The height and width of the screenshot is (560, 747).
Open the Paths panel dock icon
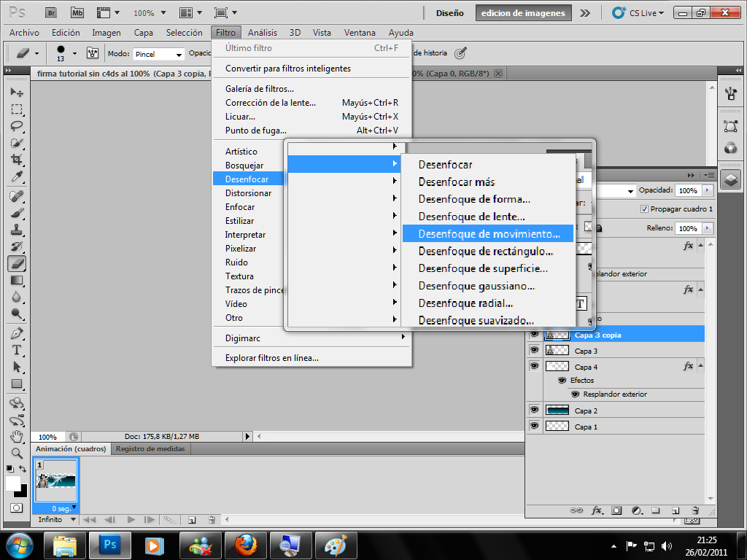pos(730,126)
